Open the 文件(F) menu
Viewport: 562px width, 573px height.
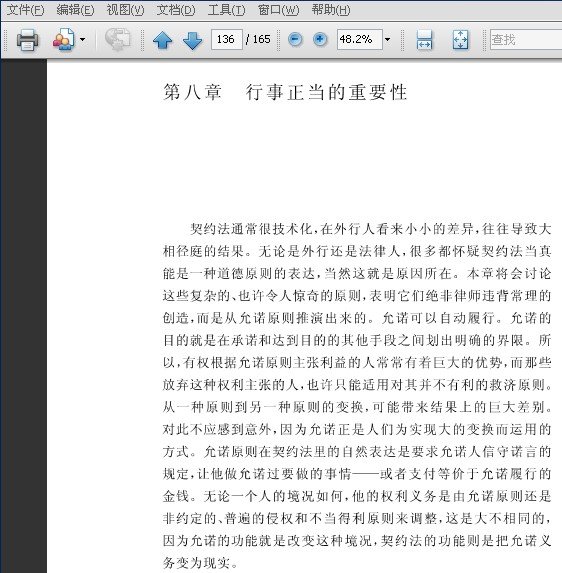coord(26,10)
